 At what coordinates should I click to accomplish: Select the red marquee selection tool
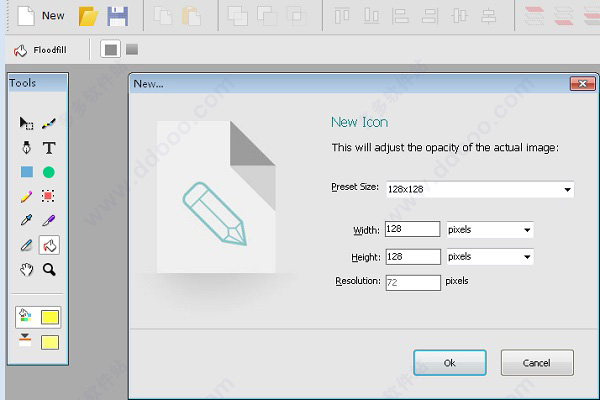[x=48, y=196]
